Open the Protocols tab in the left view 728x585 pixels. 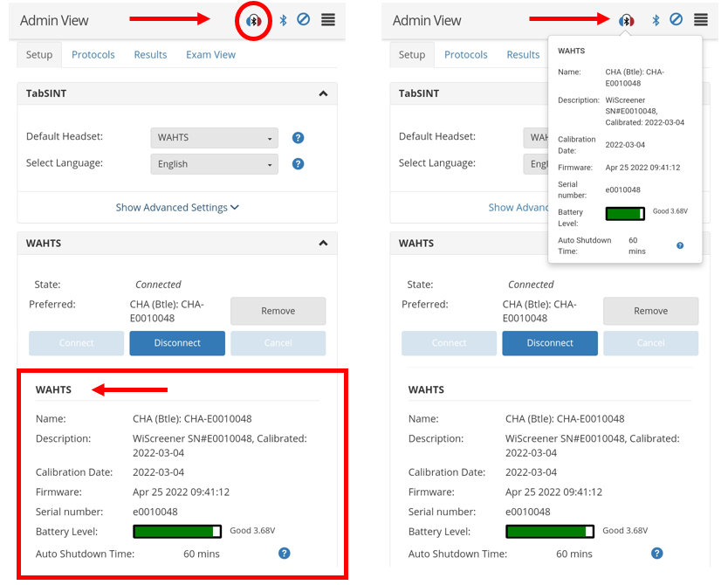pyautogui.click(x=93, y=55)
